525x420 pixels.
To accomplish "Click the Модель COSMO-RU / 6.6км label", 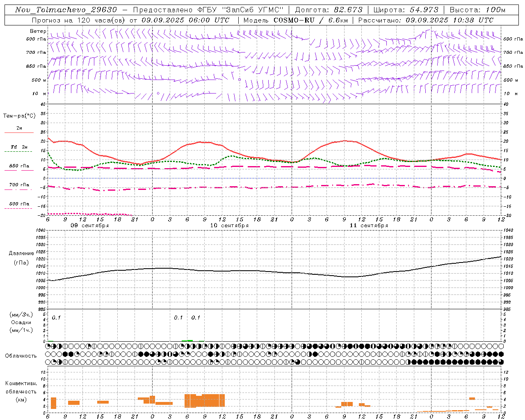I will [x=295, y=20].
